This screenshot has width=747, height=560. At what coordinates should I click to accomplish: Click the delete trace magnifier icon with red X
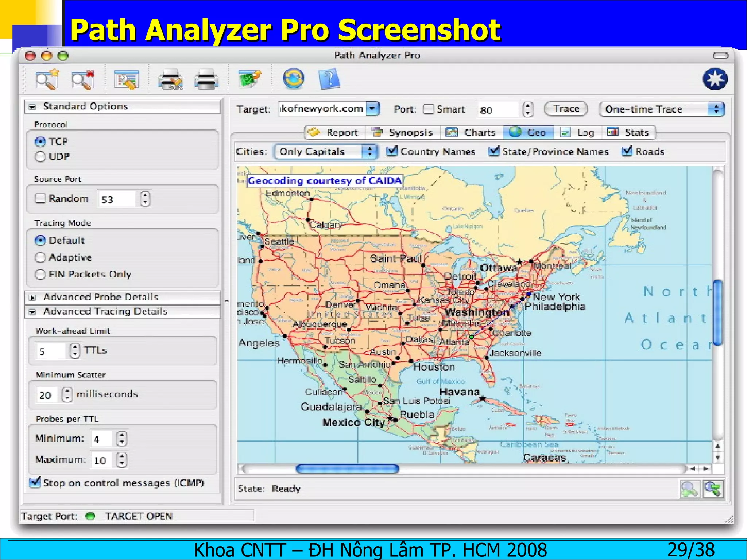83,79
